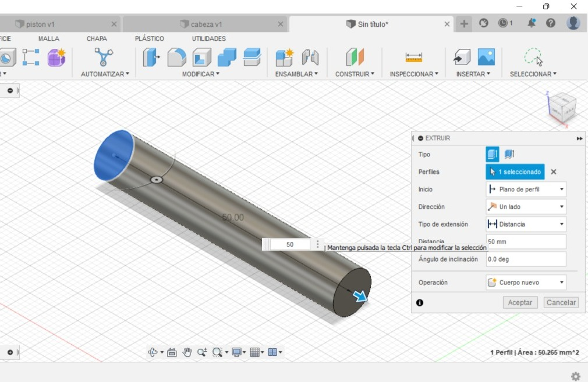Close the 'Sin título*' tab
The image size is (588, 382).
[447, 24]
